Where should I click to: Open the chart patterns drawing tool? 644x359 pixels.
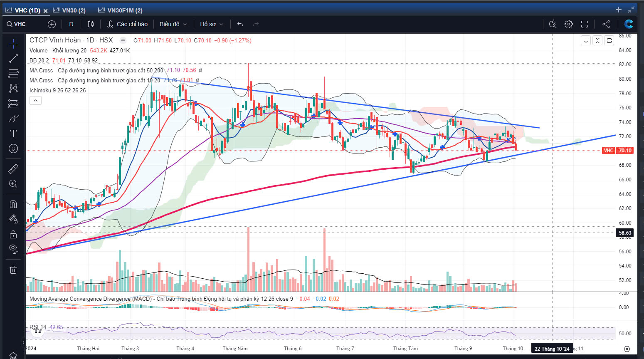13,89
